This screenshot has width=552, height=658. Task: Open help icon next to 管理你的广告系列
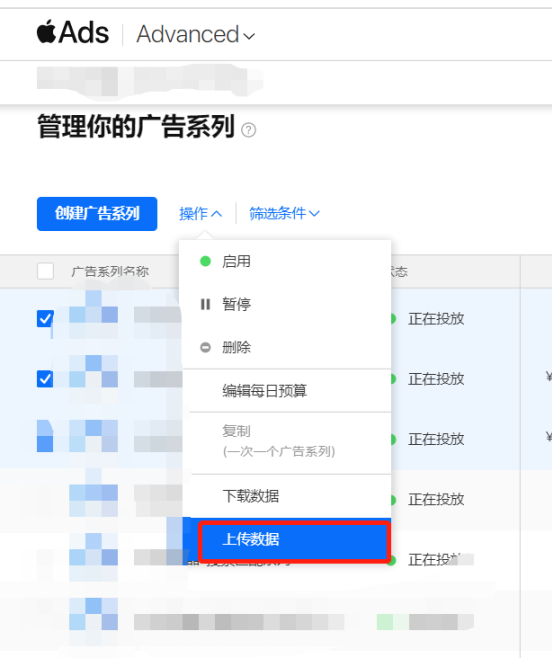249,130
